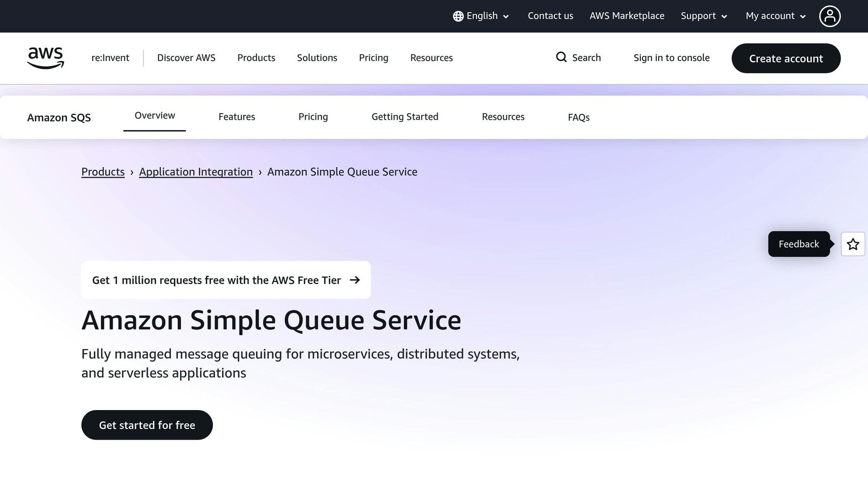Open the Application Integration breadcrumb link

[195, 172]
